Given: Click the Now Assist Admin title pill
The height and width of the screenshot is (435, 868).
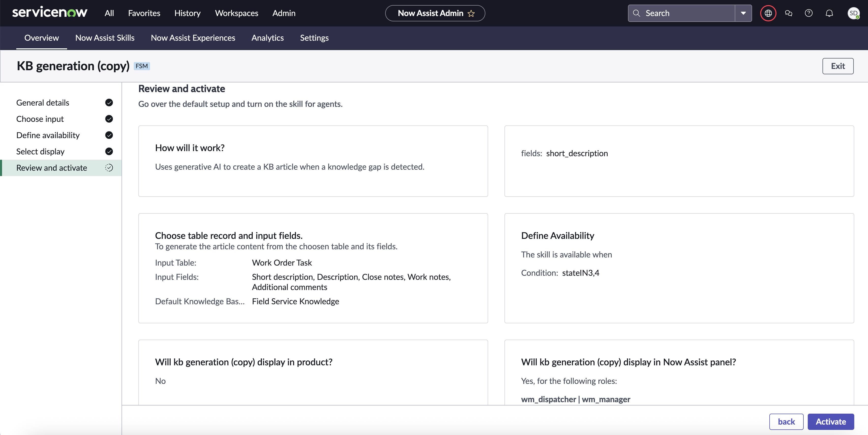Looking at the screenshot, I should [435, 13].
